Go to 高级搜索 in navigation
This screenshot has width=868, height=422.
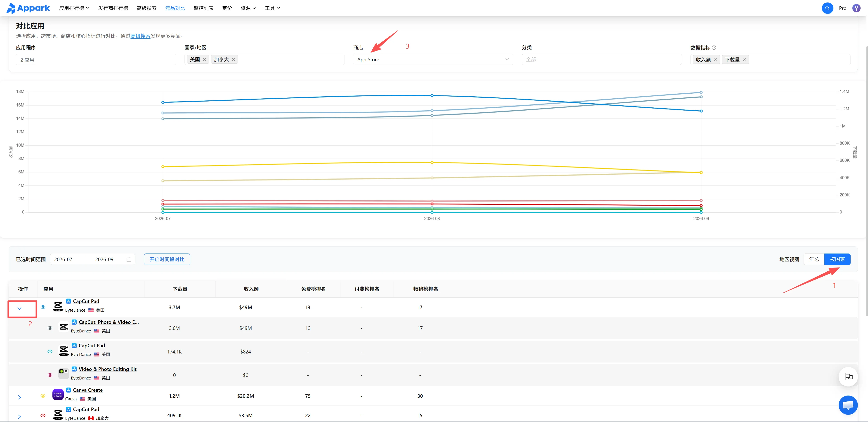146,8
